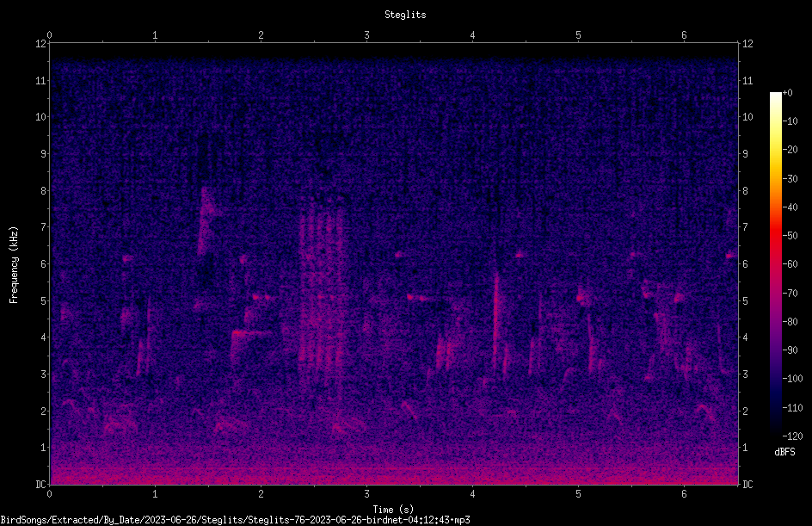Viewport: 812px width, 526px height.
Task: Click the "3" tick on the top time axis
Action: [366, 35]
